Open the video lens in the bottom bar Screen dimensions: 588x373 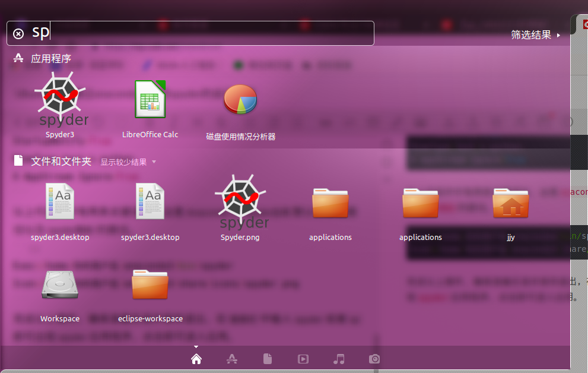(x=303, y=359)
